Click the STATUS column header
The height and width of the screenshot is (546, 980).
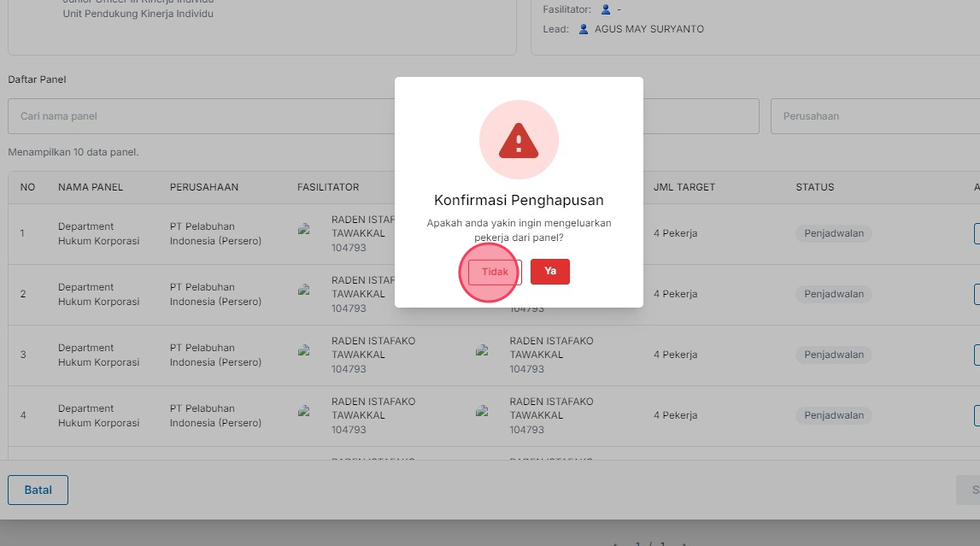point(814,187)
